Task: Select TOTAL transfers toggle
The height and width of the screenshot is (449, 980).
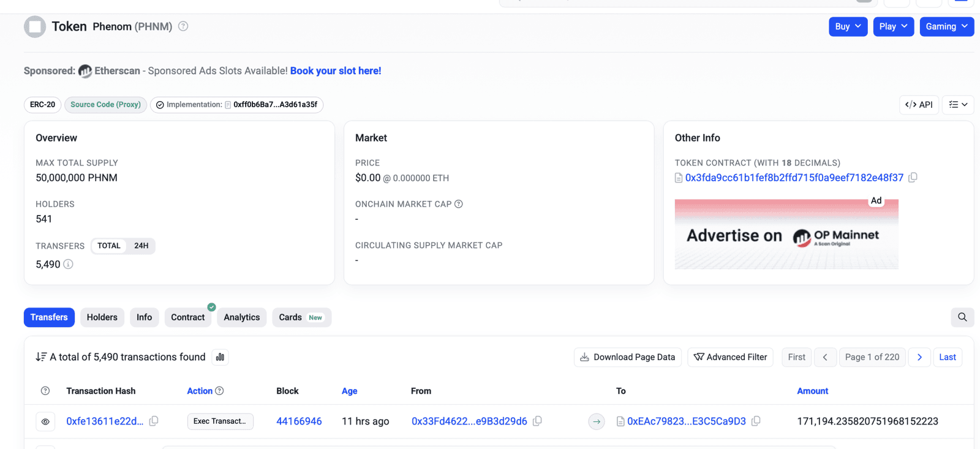Action: 109,246
